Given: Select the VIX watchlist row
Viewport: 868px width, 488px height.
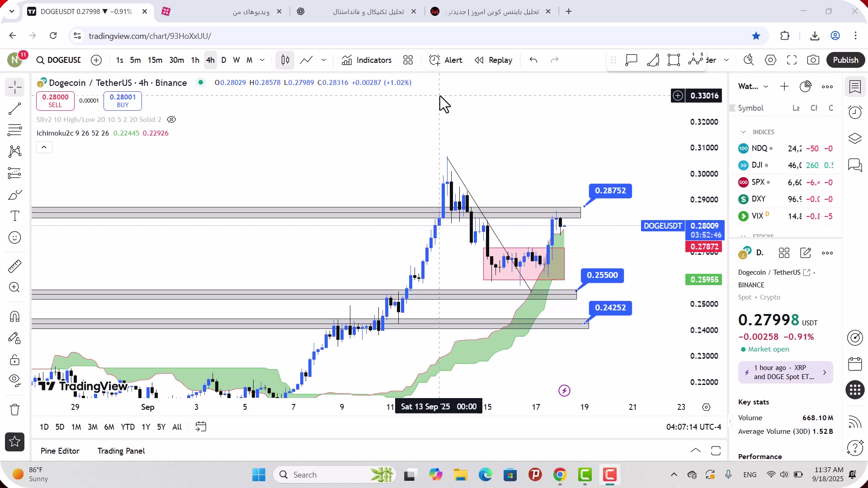Looking at the screenshot, I should point(786,216).
